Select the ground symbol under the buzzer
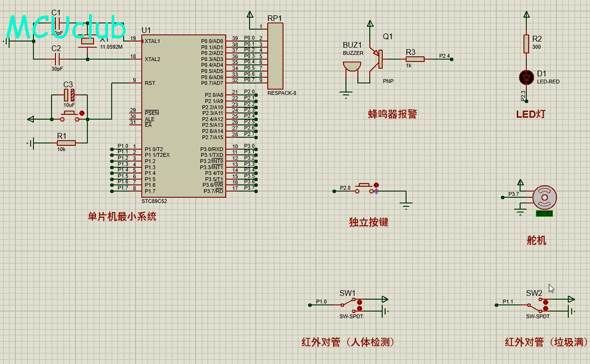 pyautogui.click(x=346, y=95)
